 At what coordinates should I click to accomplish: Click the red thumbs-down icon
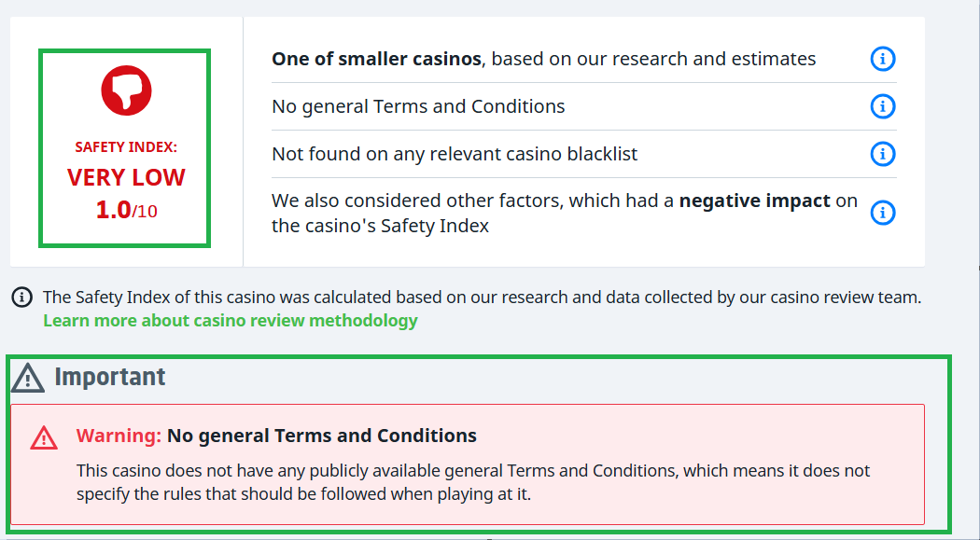click(126, 90)
